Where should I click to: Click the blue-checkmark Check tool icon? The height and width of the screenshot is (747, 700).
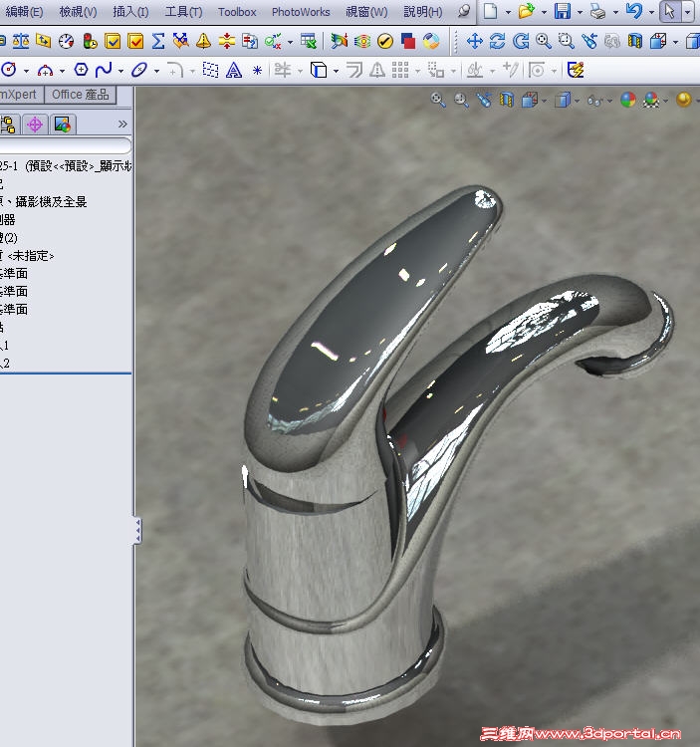113,42
